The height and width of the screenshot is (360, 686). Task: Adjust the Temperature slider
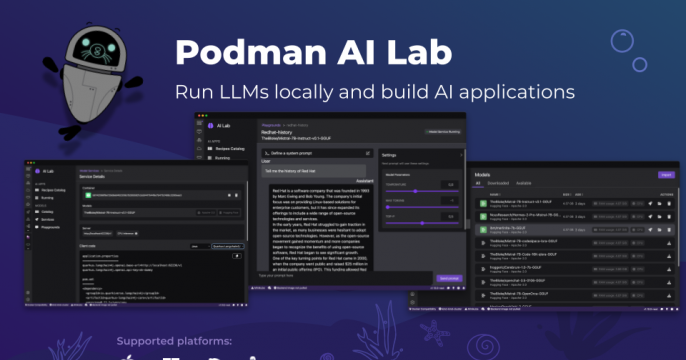click(422, 191)
